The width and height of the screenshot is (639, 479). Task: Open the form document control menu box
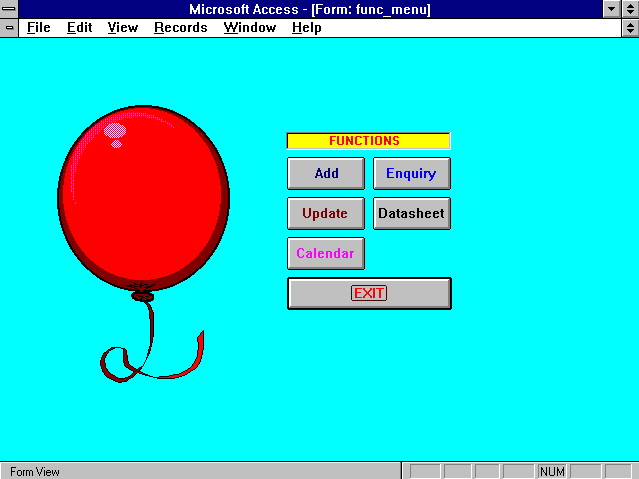(9, 28)
